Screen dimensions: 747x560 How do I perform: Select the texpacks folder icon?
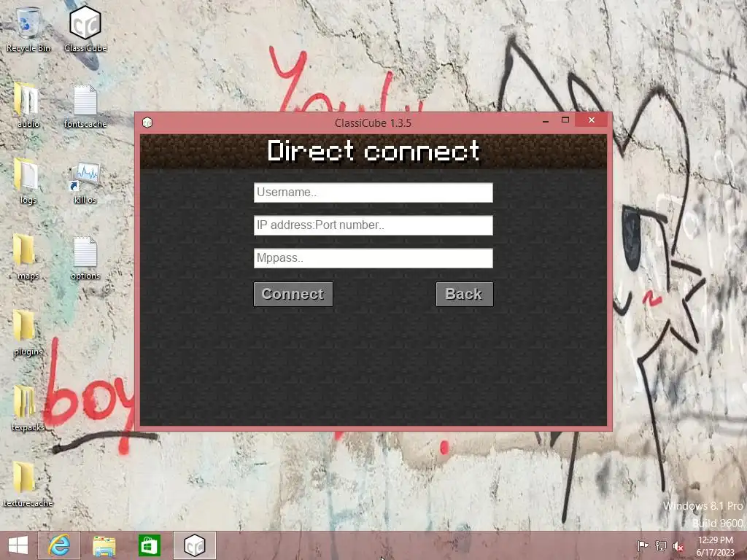[28, 408]
